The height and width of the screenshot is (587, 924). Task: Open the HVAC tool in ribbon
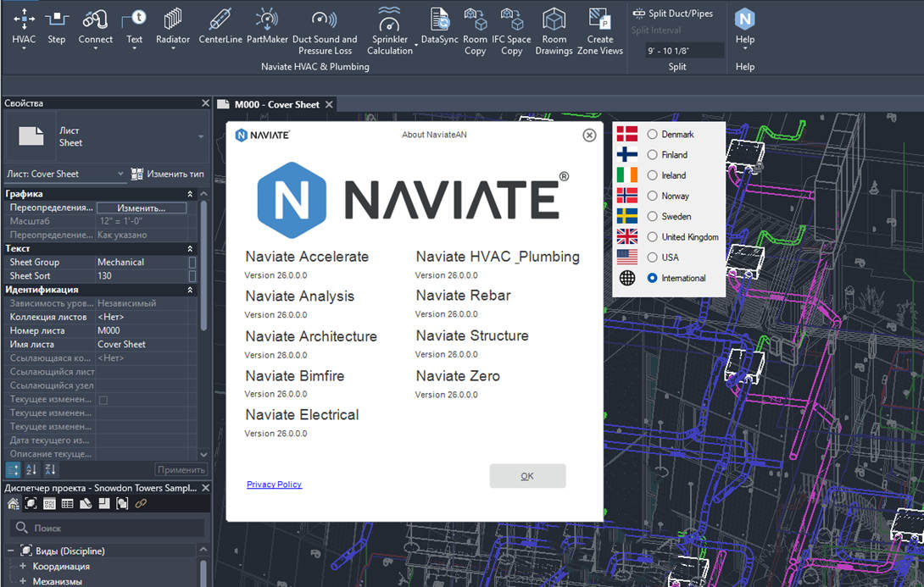(x=24, y=28)
